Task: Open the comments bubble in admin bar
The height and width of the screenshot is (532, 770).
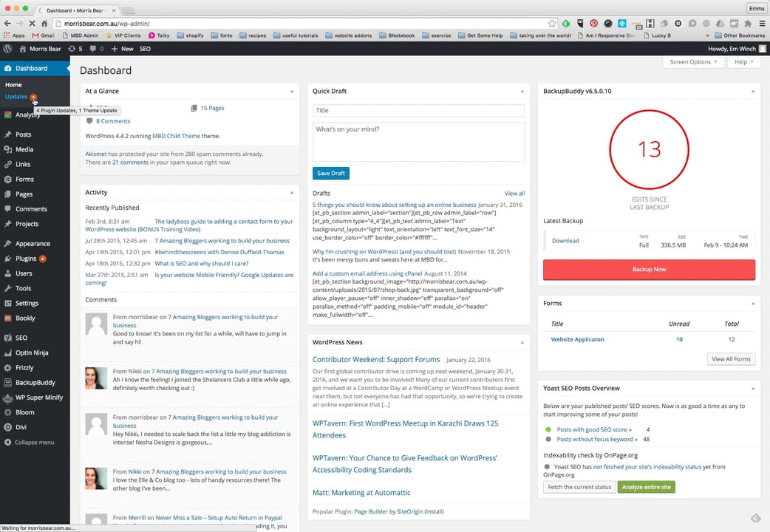Action: 96,49
